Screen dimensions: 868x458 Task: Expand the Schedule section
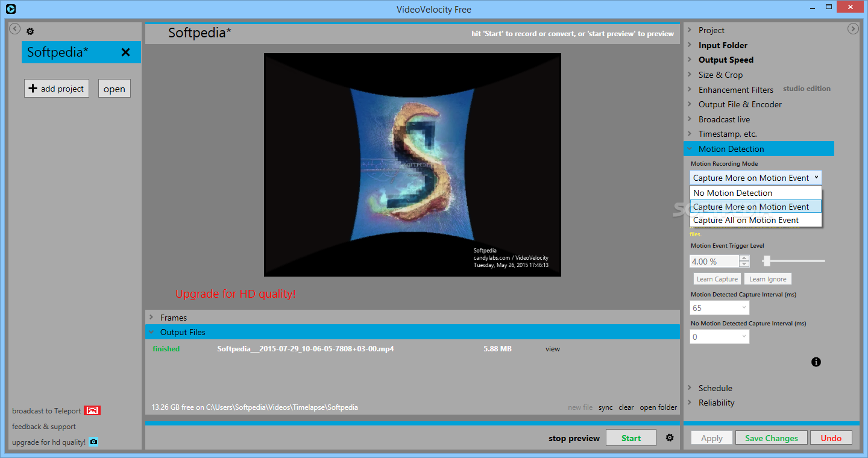pos(715,388)
